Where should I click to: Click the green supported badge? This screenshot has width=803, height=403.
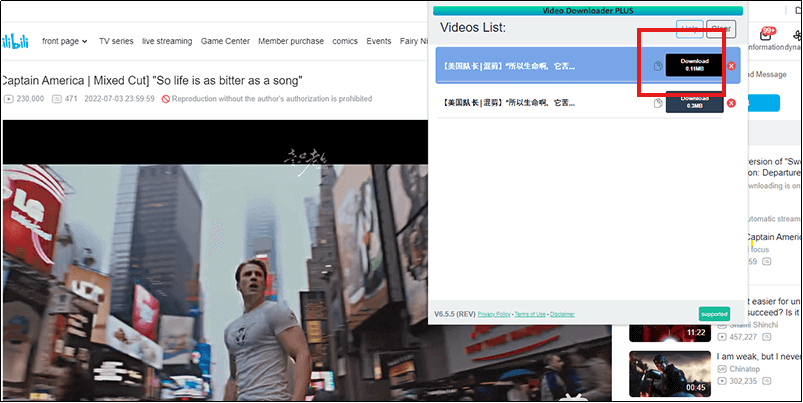714,314
